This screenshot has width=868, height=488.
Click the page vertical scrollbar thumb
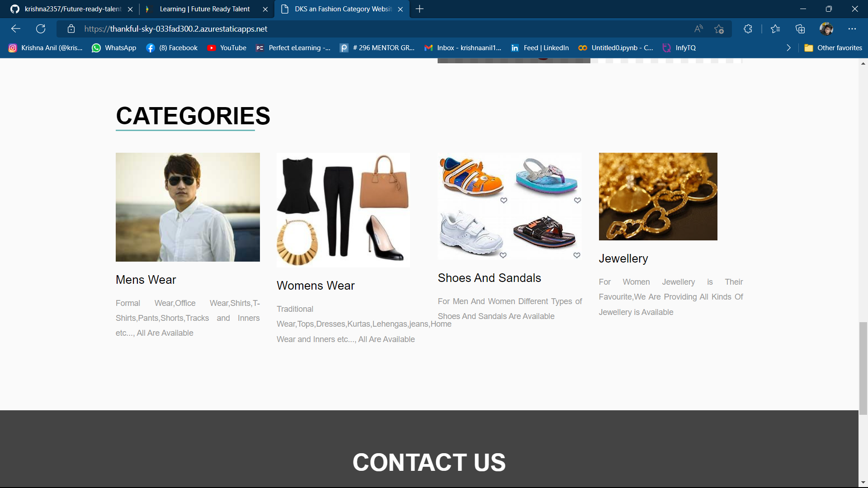point(863,368)
